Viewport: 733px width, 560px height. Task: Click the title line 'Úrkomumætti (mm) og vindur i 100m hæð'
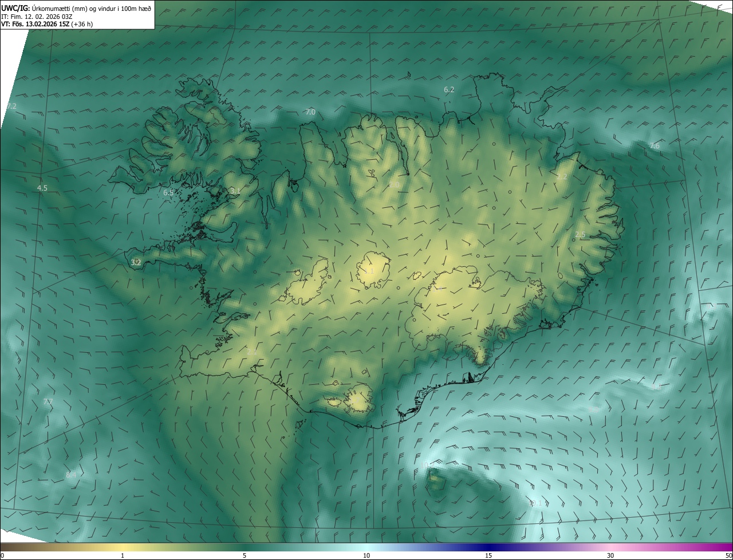click(92, 8)
